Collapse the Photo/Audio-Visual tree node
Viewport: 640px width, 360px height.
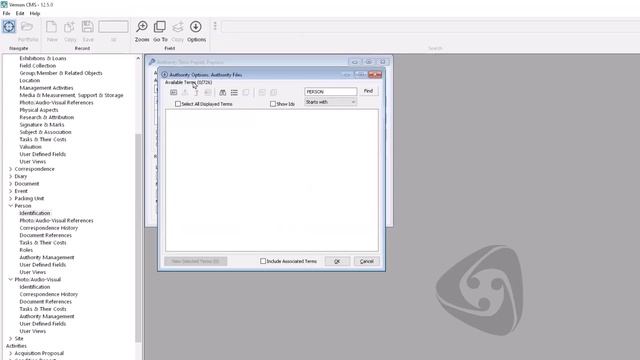click(x=11, y=280)
